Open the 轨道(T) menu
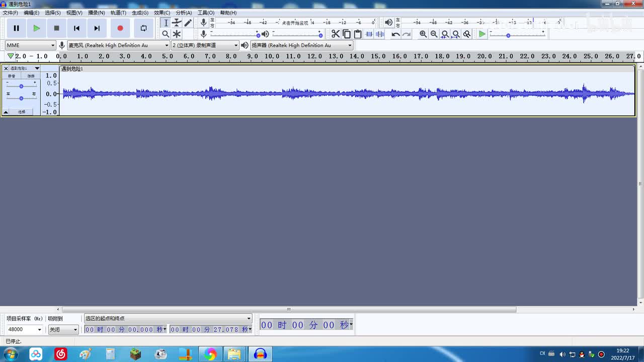The height and width of the screenshot is (362, 644). (x=118, y=13)
